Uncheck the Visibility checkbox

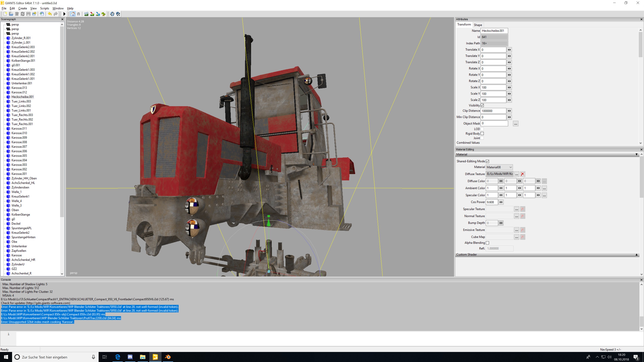click(x=482, y=105)
